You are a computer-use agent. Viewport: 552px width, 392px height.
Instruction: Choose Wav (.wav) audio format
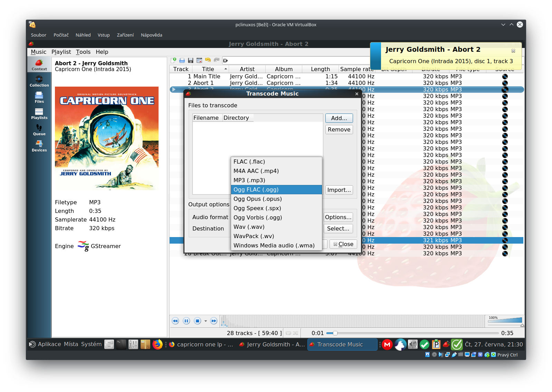click(276, 227)
